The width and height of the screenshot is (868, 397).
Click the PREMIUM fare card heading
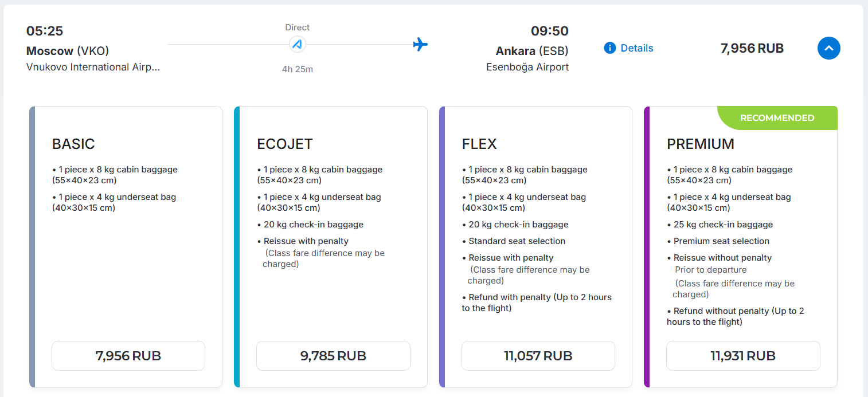(700, 144)
